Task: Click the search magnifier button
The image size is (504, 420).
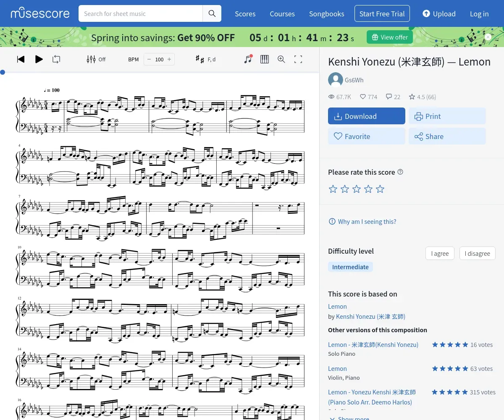Action: click(x=212, y=13)
